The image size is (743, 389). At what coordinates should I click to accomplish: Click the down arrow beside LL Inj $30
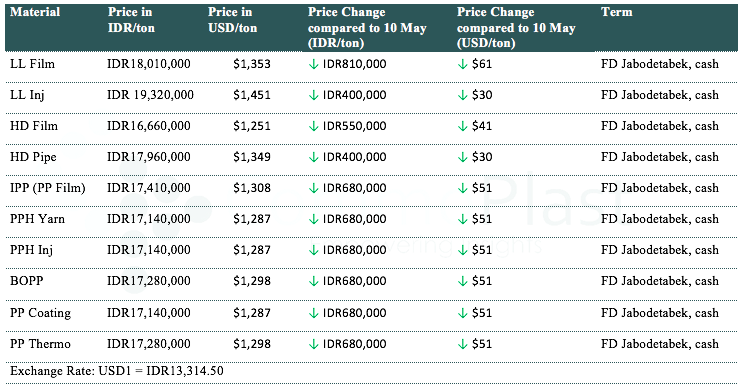462,96
